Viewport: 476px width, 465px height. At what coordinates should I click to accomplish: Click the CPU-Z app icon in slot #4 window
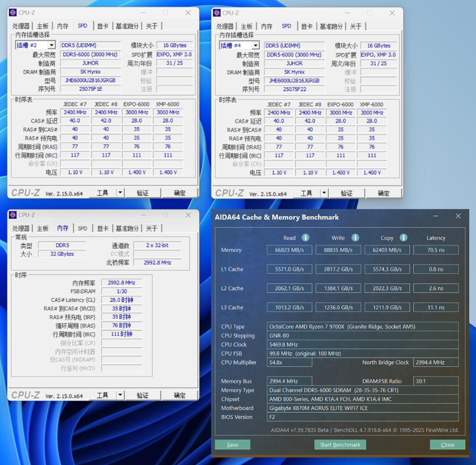pyautogui.click(x=217, y=13)
